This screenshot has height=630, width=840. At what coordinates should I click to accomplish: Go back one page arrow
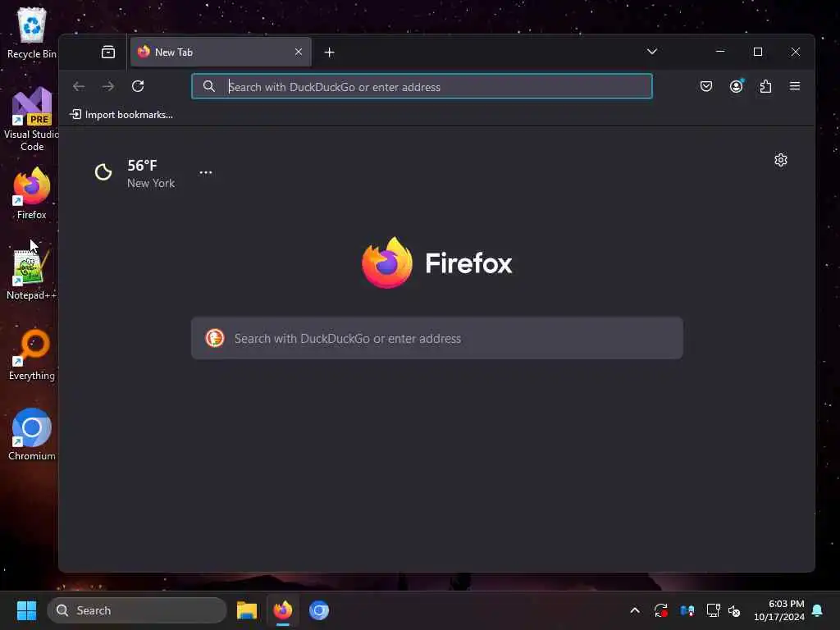(x=79, y=86)
